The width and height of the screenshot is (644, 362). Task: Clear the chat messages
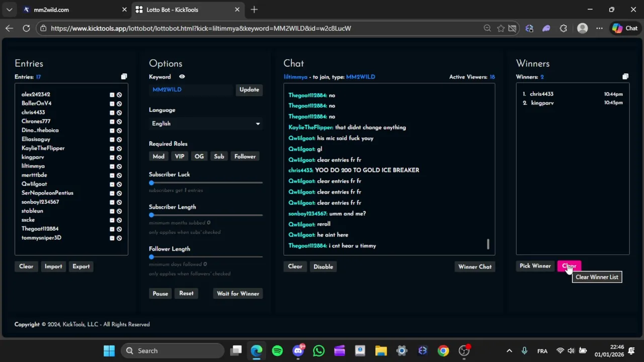[295, 266]
